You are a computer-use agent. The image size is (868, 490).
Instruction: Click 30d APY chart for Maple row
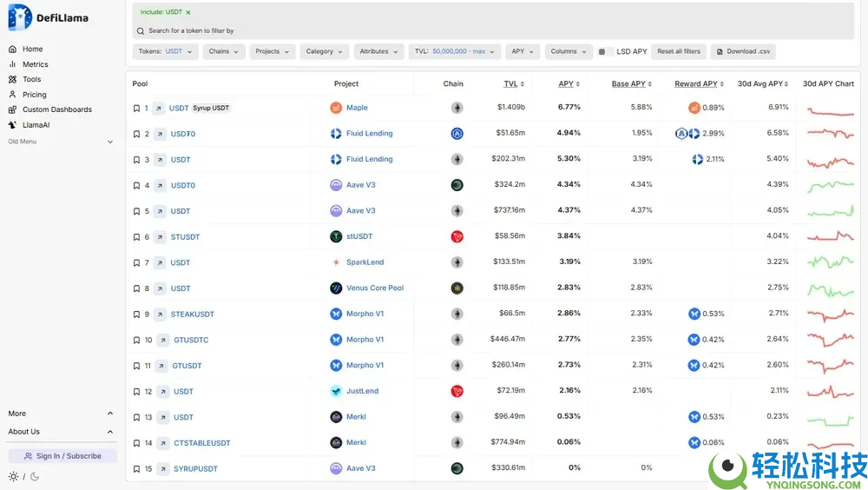point(830,111)
